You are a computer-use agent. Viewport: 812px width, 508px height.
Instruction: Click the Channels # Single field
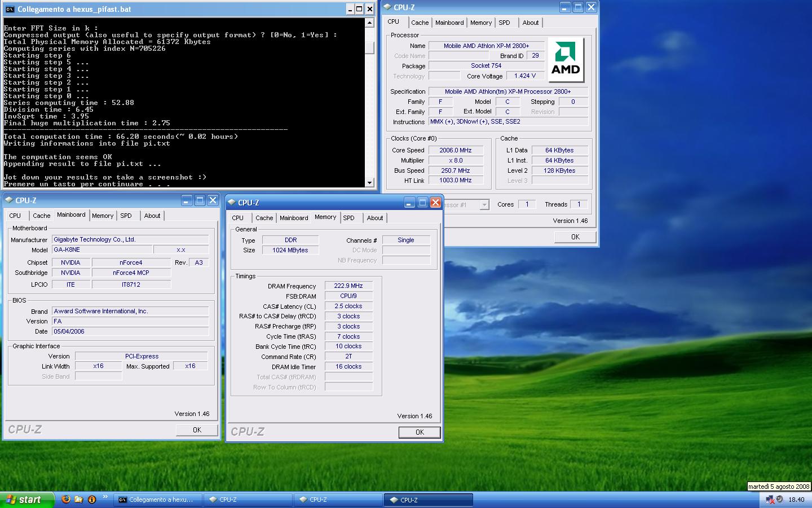coord(406,240)
